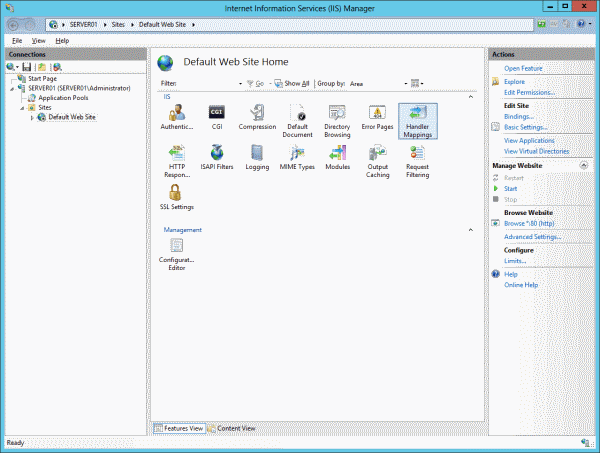Click the Filter input field
The height and width of the screenshot is (453, 600).
pos(207,83)
